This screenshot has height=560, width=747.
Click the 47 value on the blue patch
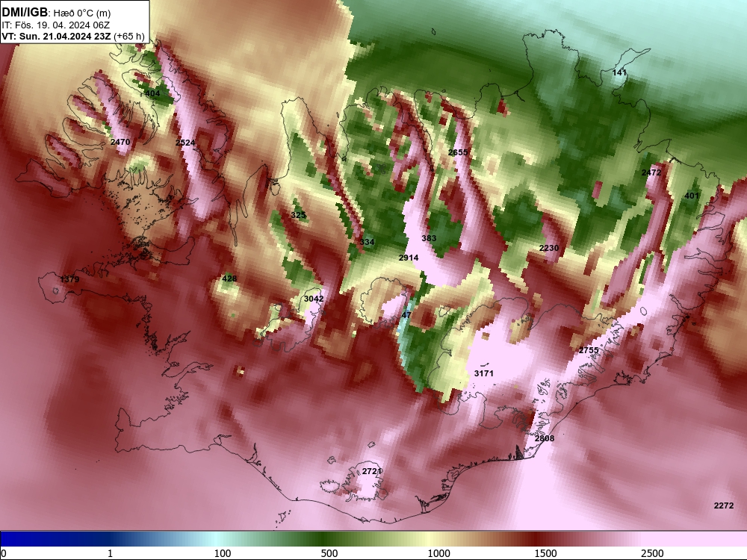click(x=406, y=315)
